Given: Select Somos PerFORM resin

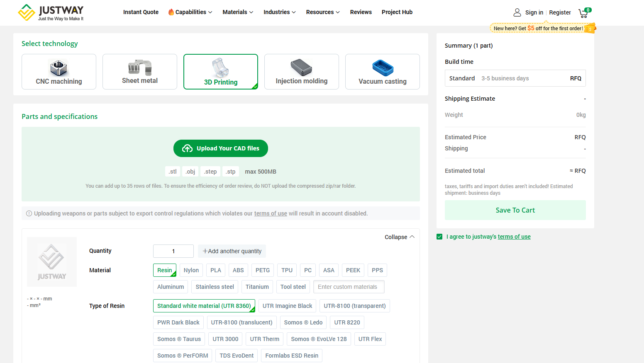Looking at the screenshot, I should point(183,356).
